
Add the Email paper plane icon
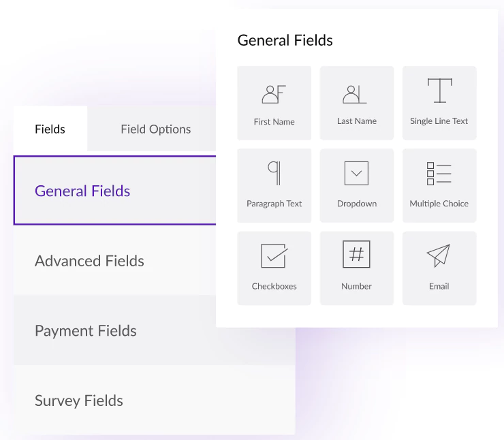439,256
